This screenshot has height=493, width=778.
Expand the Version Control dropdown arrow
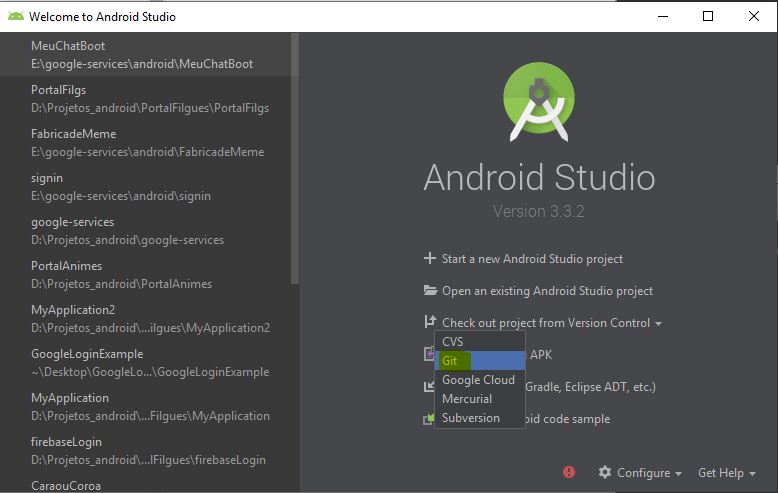(658, 324)
